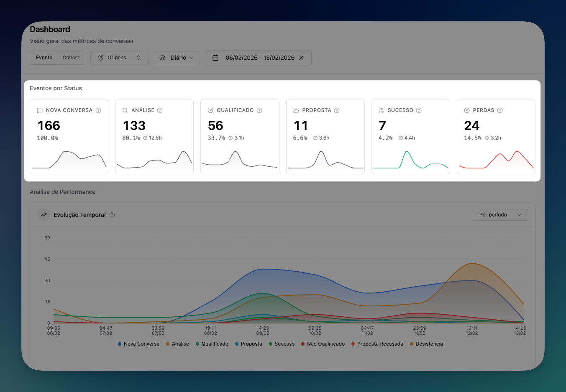566x392 pixels.
Task: Click the magnifier icon on the Análise card
Action: [125, 110]
